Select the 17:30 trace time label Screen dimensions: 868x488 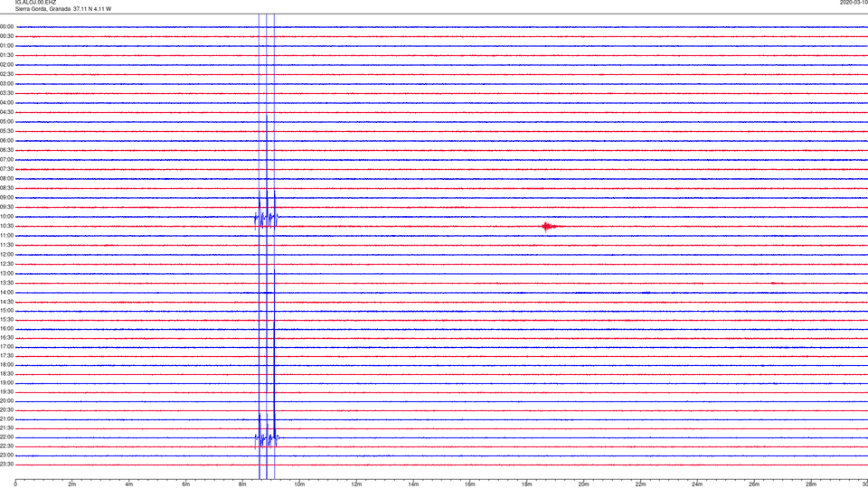[6, 356]
